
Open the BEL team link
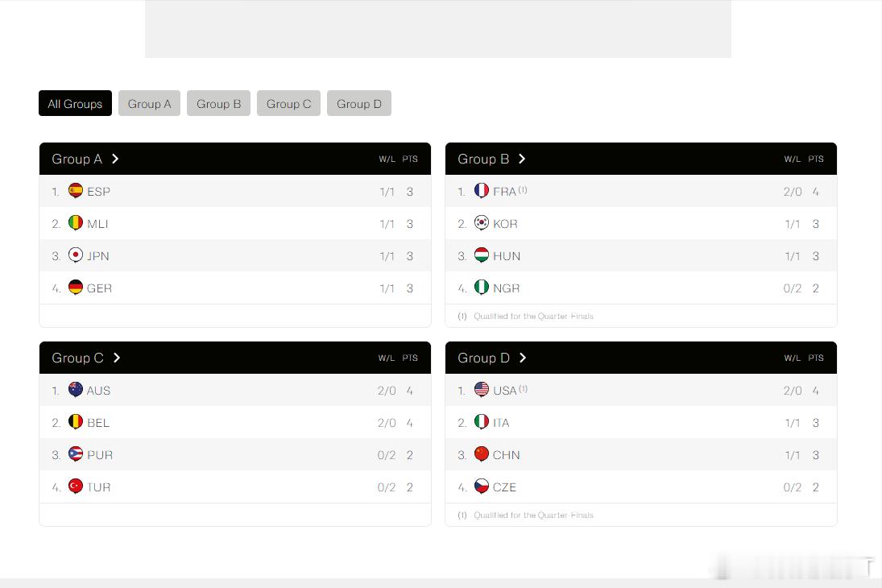98,423
